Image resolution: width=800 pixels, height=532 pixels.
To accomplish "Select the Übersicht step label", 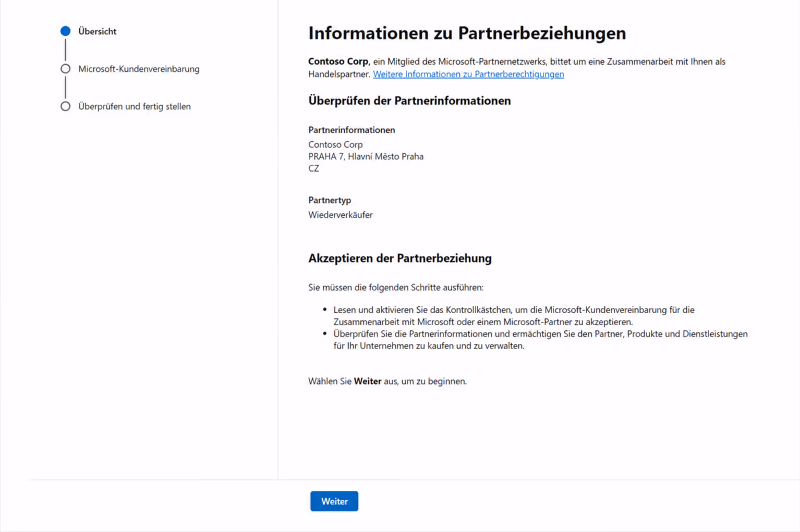I will point(98,31).
